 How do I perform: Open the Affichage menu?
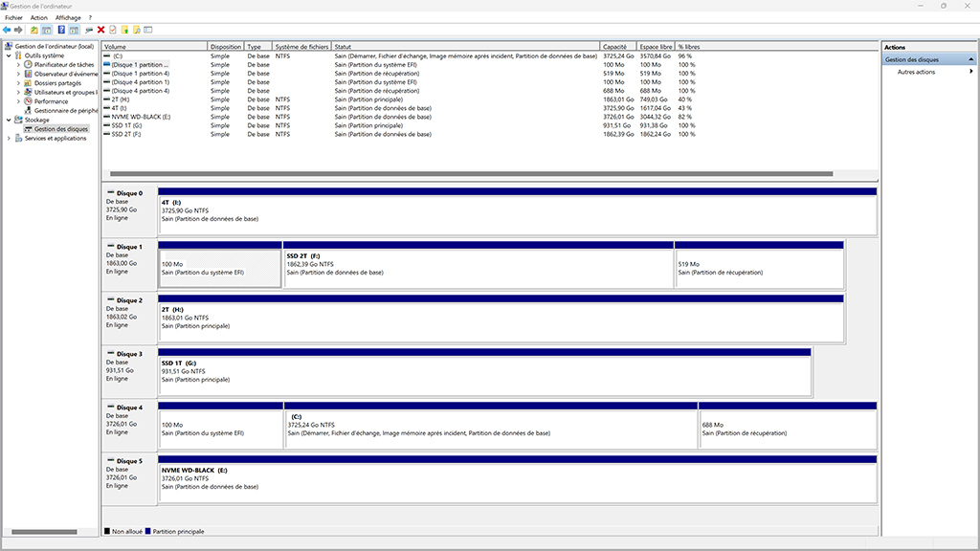[68, 17]
